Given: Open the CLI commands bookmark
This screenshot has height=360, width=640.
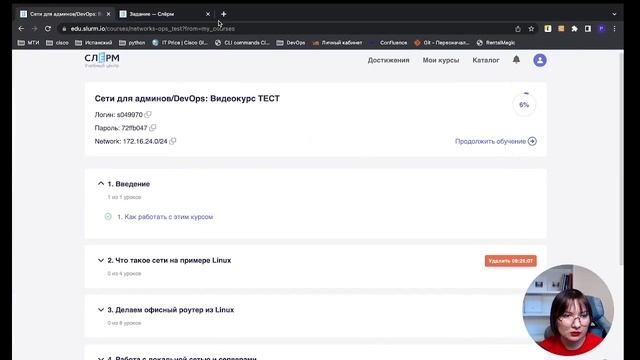Looking at the screenshot, I should tap(242, 42).
